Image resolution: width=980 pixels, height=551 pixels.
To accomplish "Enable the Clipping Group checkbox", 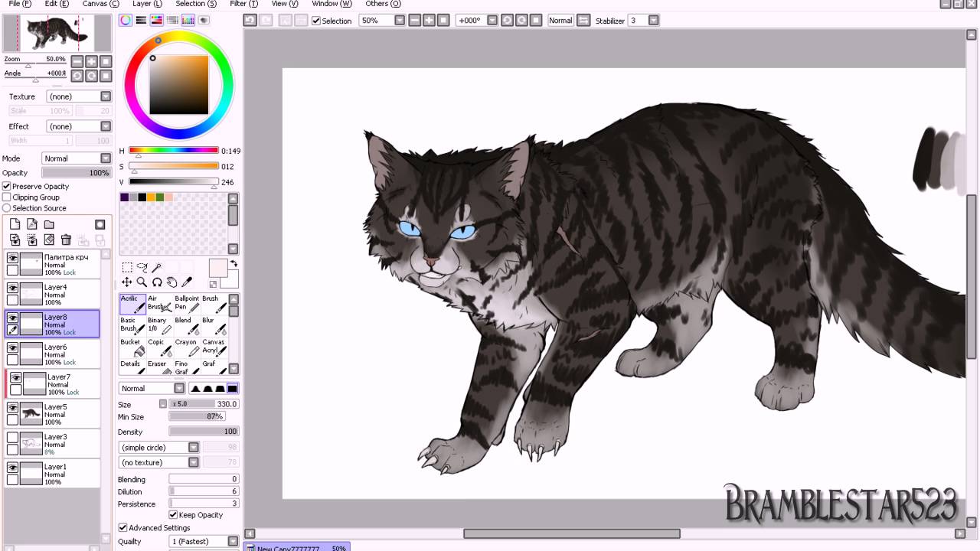I will [x=7, y=197].
